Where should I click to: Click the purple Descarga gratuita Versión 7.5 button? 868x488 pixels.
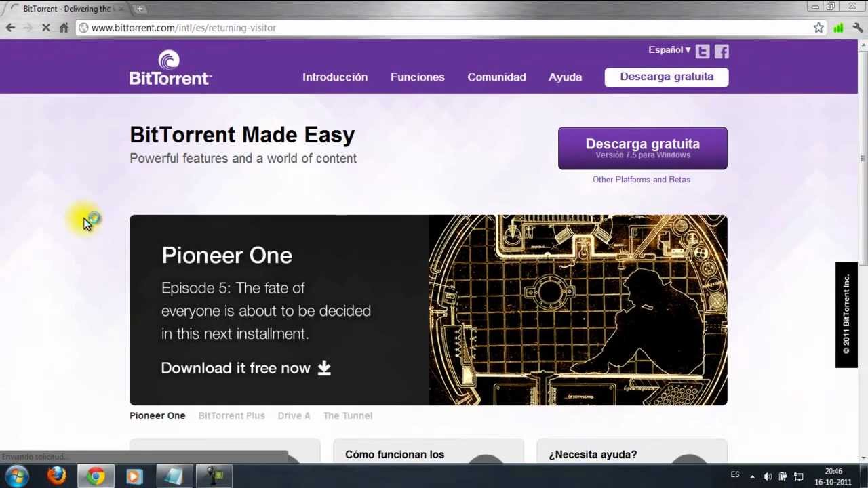(643, 148)
